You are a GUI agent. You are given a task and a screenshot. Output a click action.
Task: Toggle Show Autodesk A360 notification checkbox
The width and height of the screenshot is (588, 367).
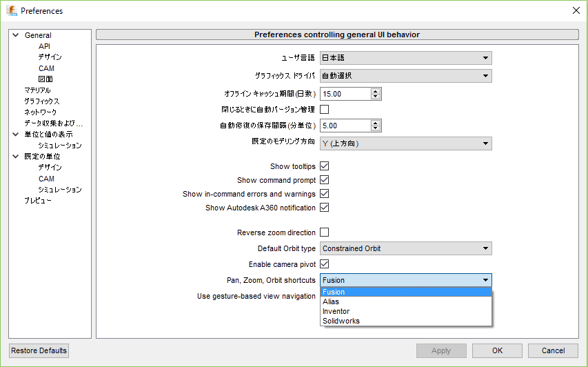tap(325, 208)
